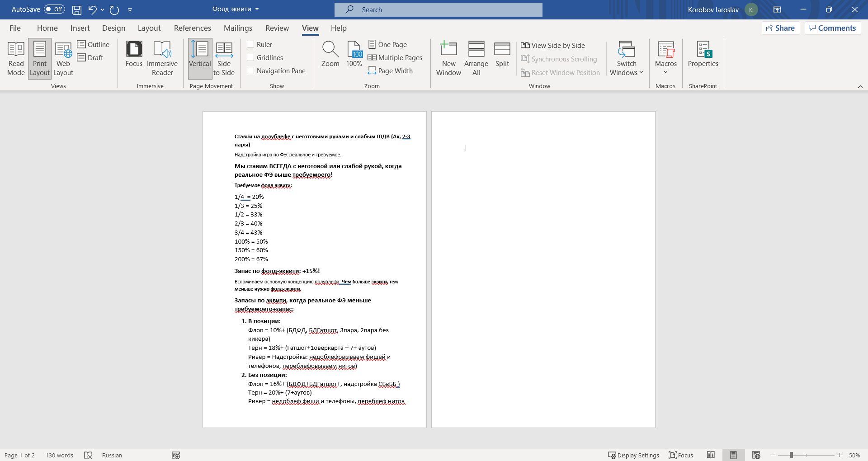Open the References tab
This screenshot has width=868, height=461.
(x=193, y=28)
